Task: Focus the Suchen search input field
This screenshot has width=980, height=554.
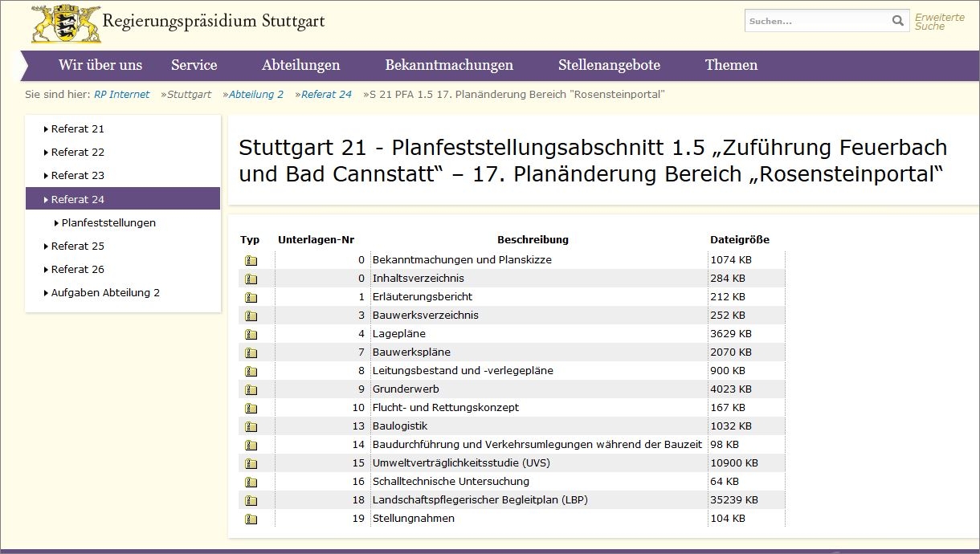Action: 815,22
